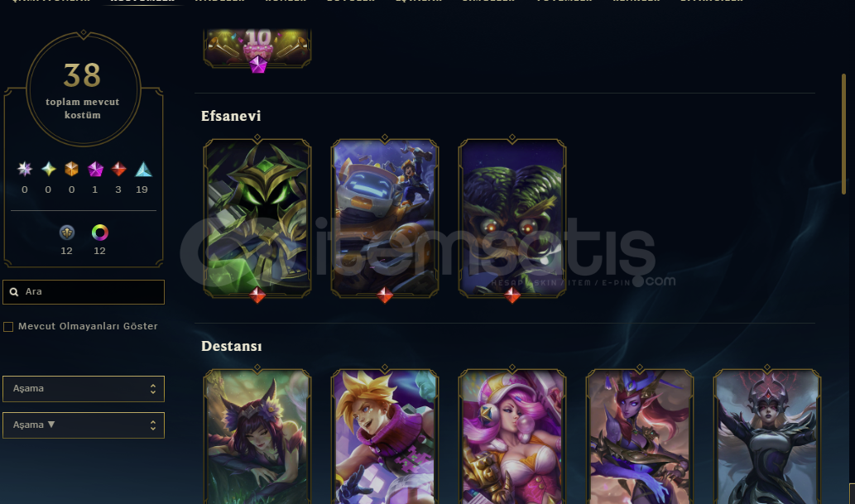The image size is (855, 504).
Task: Click the orange hexagon rarity gem icon
Action: pos(71,169)
